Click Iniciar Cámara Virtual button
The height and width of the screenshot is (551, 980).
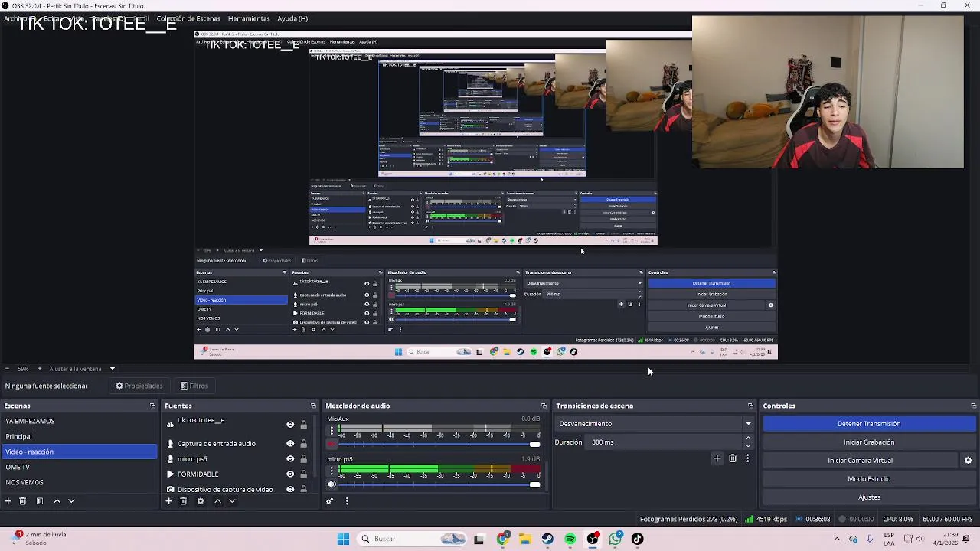(860, 461)
